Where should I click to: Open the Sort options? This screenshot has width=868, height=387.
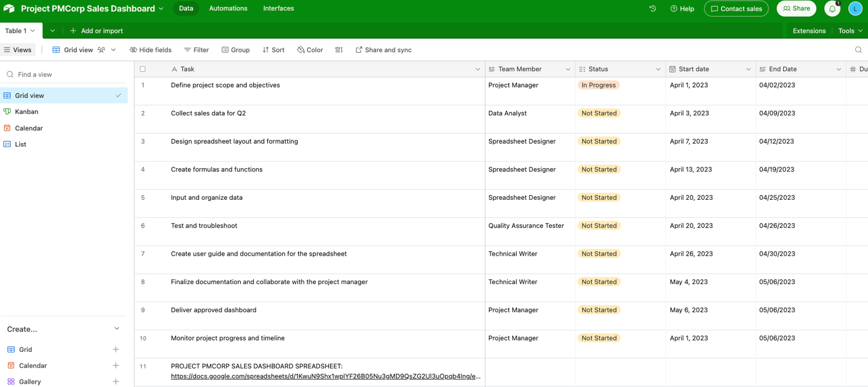(x=274, y=50)
